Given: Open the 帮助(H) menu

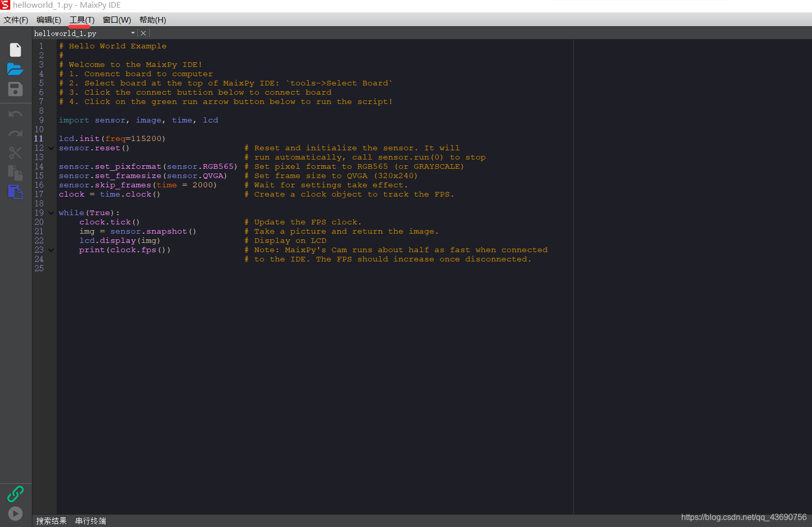Looking at the screenshot, I should click(x=153, y=20).
